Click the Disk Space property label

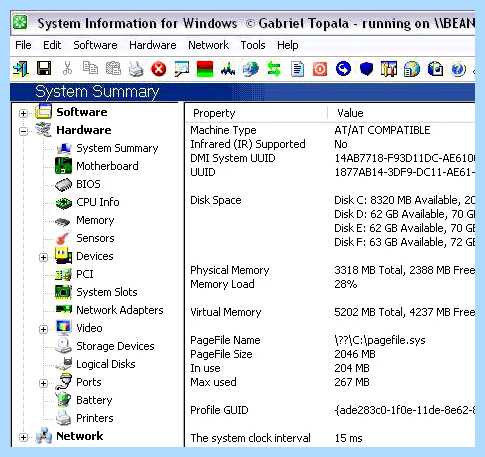(x=216, y=200)
